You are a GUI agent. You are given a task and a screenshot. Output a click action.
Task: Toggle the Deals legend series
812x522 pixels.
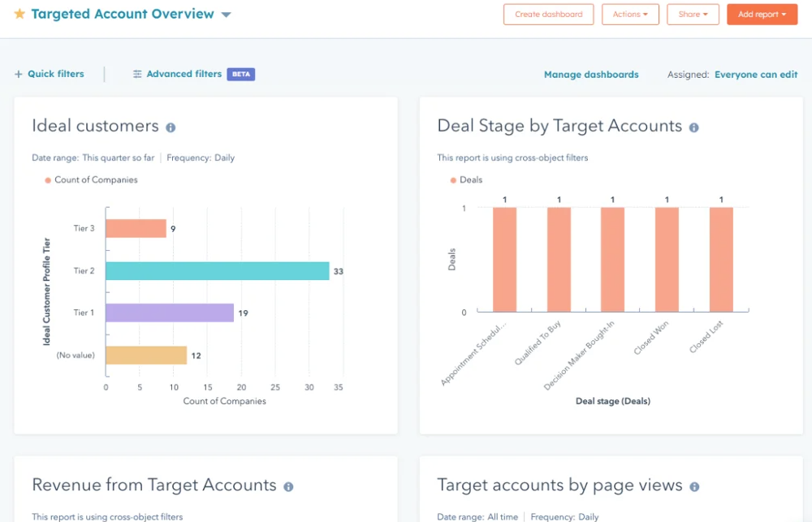pos(465,180)
